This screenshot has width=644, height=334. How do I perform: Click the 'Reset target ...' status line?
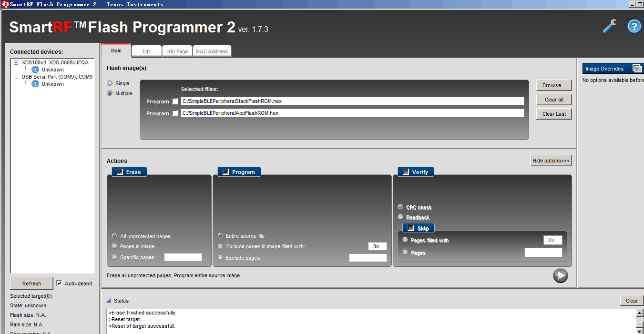click(x=127, y=320)
